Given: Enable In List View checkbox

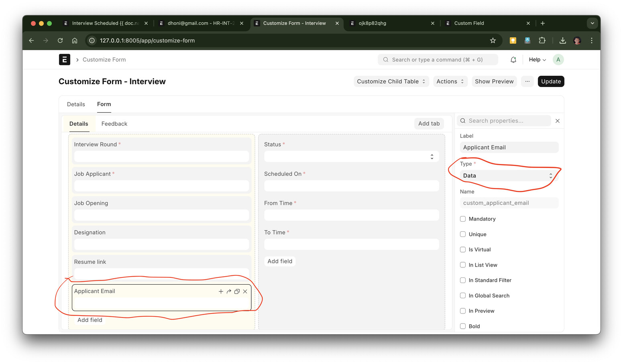Looking at the screenshot, I should click(463, 265).
